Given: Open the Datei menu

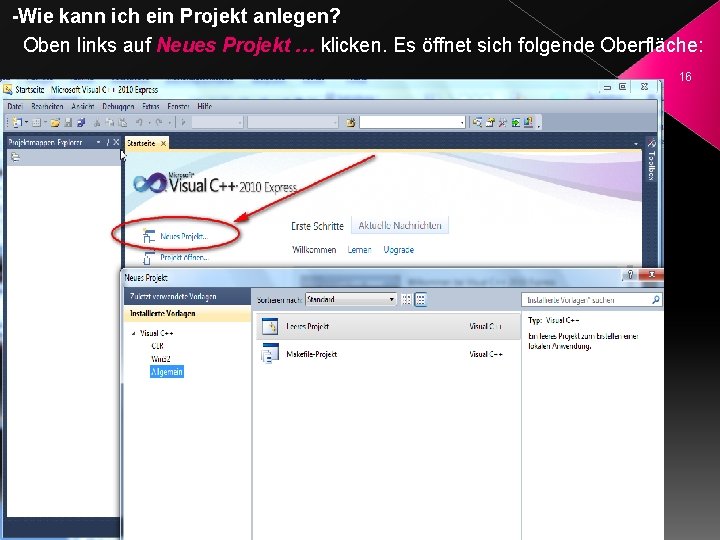Looking at the screenshot, I should (15, 106).
